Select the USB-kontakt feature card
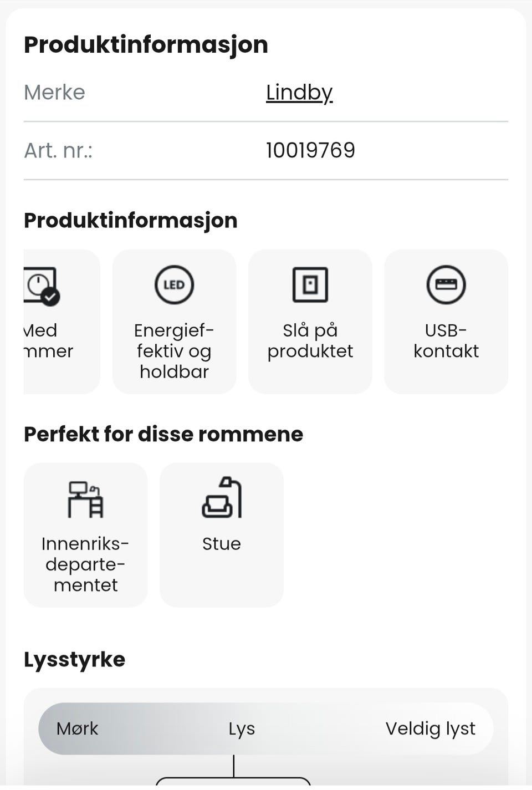Viewport: 532px width, 790px height. 446,322
